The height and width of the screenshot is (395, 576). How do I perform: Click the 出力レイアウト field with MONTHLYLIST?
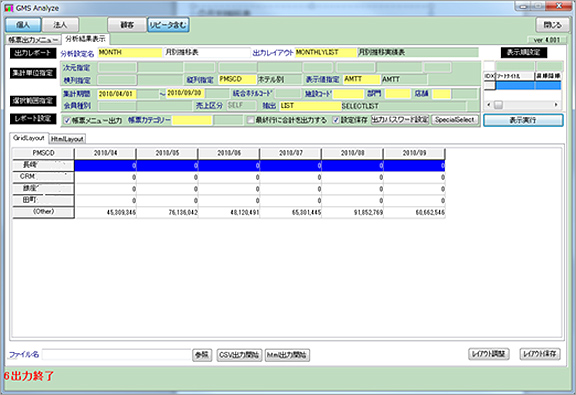pos(325,53)
